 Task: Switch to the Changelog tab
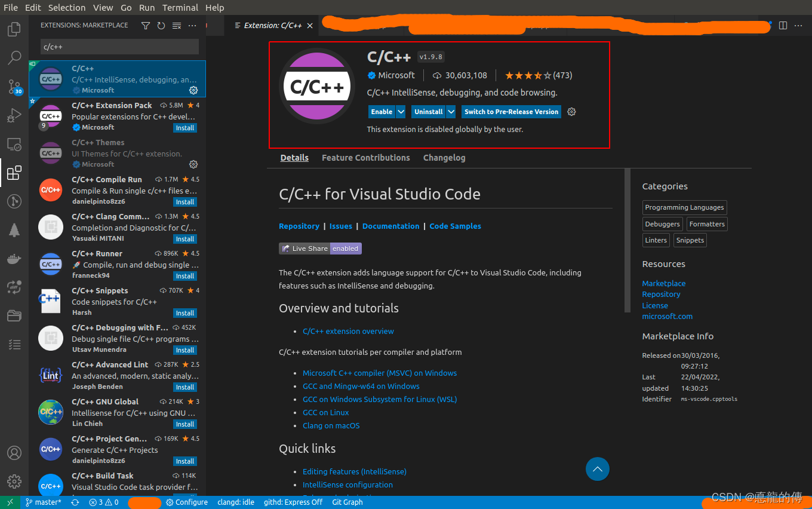pyautogui.click(x=444, y=158)
